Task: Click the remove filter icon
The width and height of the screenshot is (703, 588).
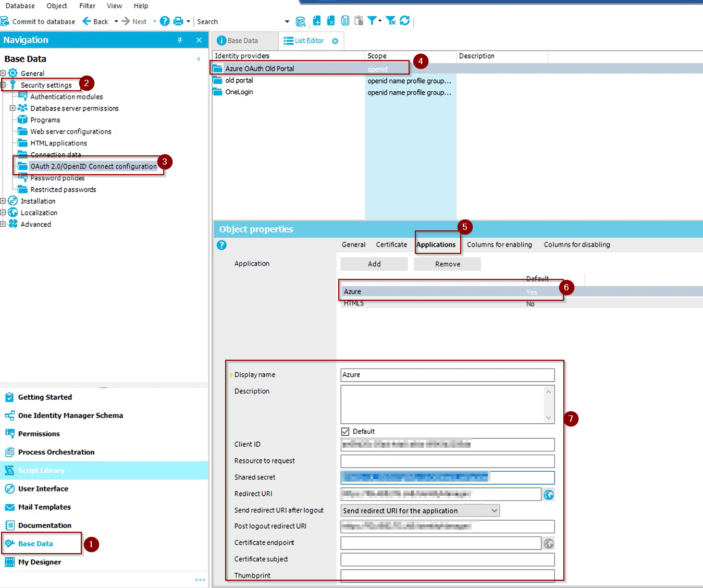Action: (391, 21)
